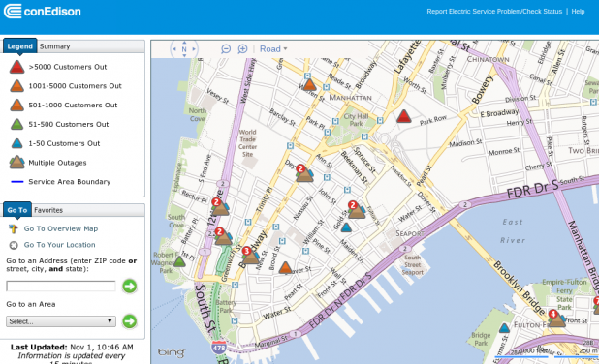Zoom in using the plus magnifier icon

pos(242,48)
